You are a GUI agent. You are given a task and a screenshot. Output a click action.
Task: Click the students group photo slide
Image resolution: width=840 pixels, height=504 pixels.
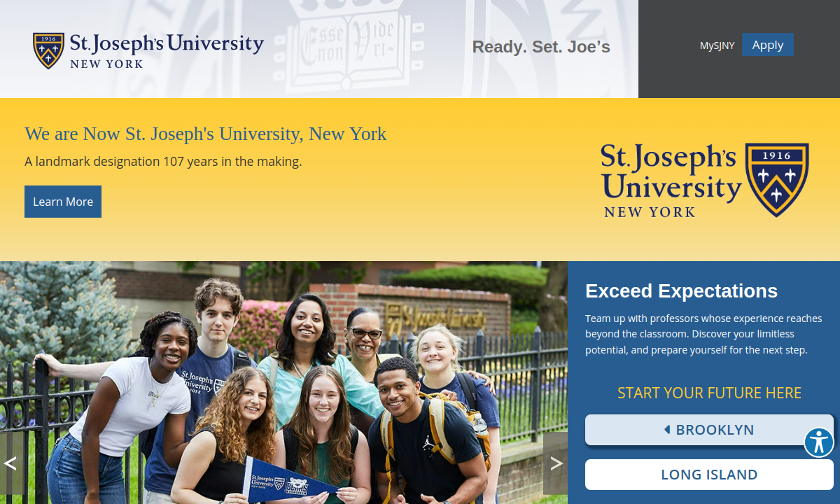pos(283,382)
